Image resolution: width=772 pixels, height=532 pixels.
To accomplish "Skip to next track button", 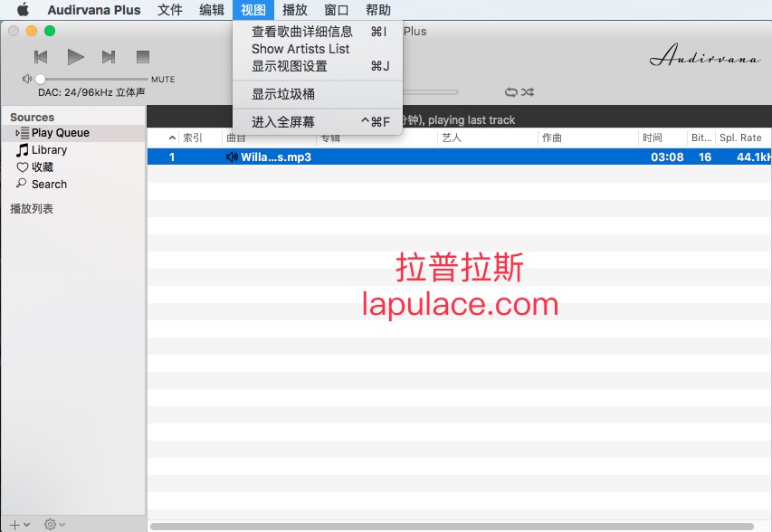I will pos(109,57).
